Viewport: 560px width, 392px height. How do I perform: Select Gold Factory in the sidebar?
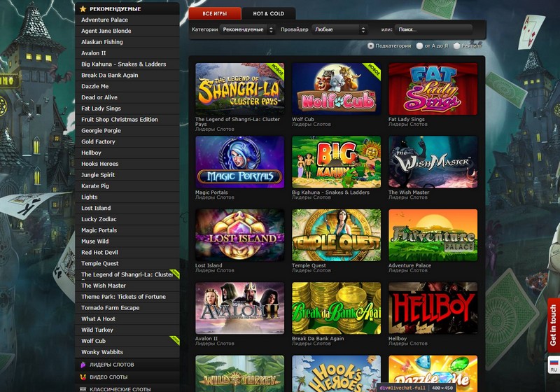[127, 141]
